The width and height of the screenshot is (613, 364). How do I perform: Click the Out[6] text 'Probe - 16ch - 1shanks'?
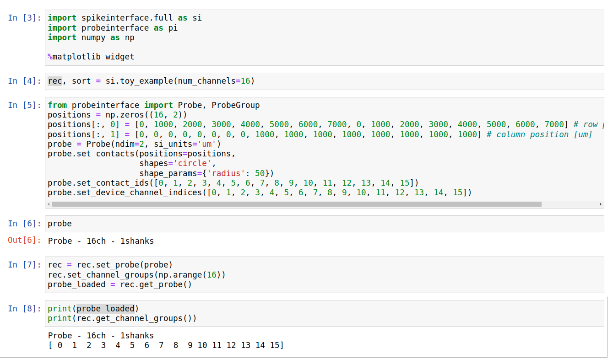(x=101, y=241)
